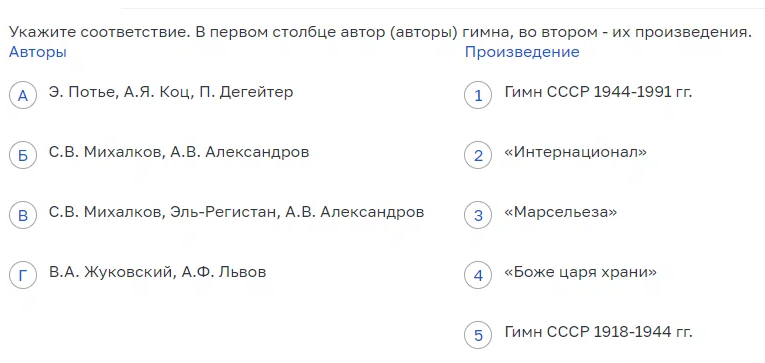Pick Гимн СССР 1918-1944 гг. text
This screenshot has width=765, height=363.
(598, 332)
